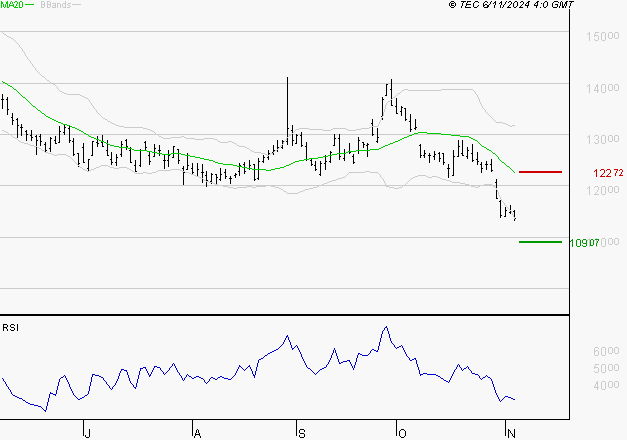
Task: Click the RSI 5000 axis label
Action: (x=606, y=368)
